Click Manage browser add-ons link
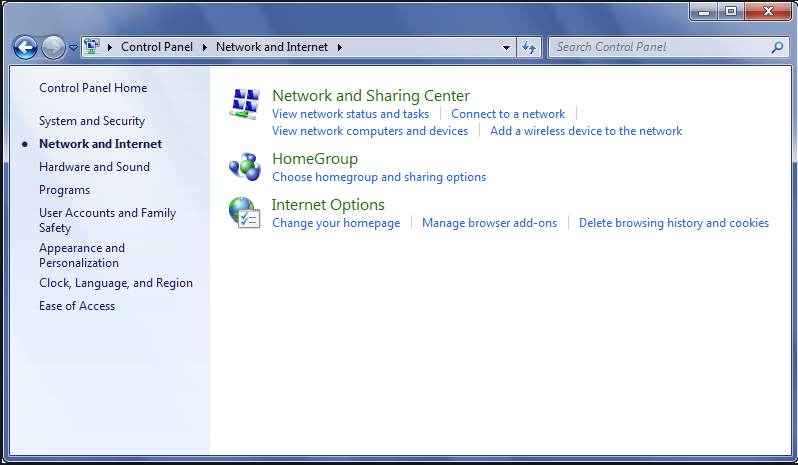This screenshot has height=465, width=798. click(x=490, y=223)
